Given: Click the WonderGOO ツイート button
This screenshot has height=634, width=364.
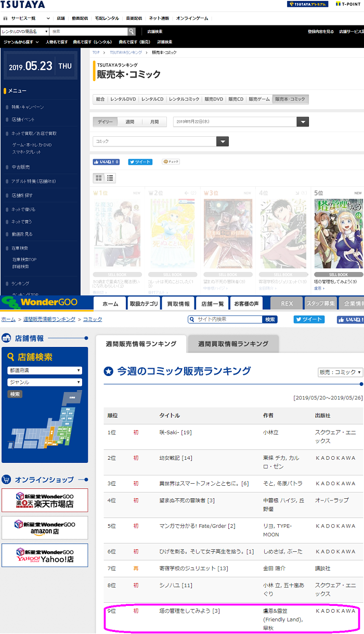Looking at the screenshot, I should pos(309,319).
